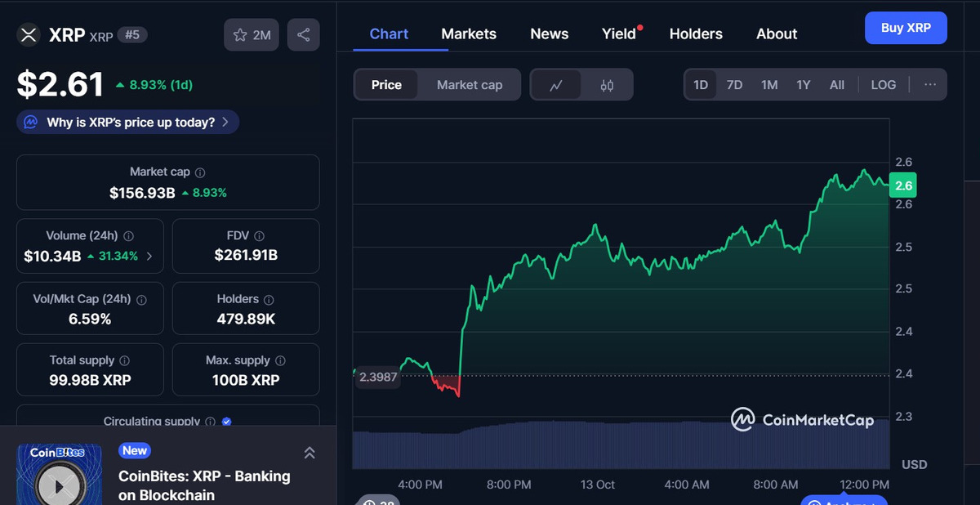Open the Markets tab
980x505 pixels.
click(469, 34)
